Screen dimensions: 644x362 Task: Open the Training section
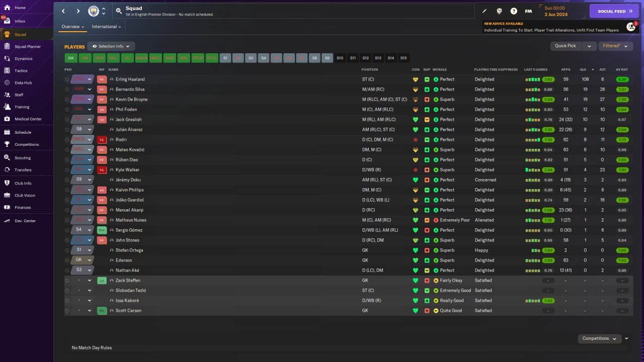(x=22, y=107)
